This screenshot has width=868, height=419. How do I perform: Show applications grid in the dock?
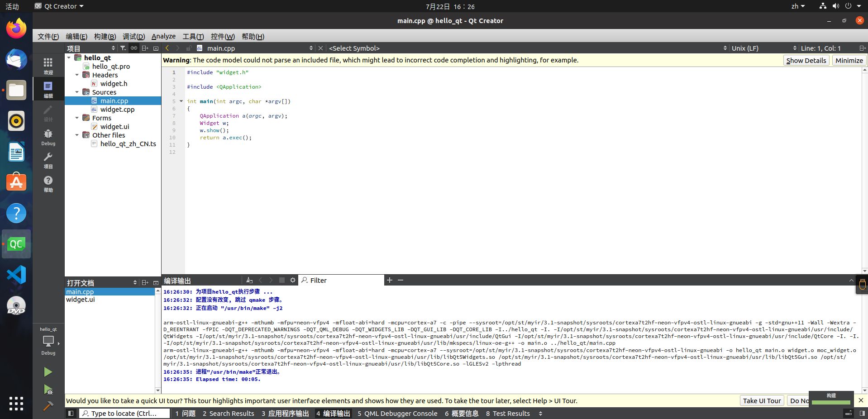point(16,404)
